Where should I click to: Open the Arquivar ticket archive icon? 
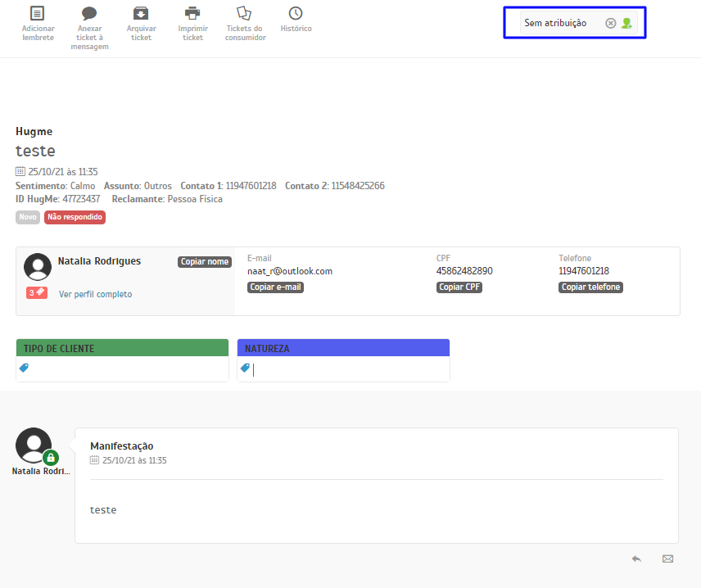click(141, 13)
